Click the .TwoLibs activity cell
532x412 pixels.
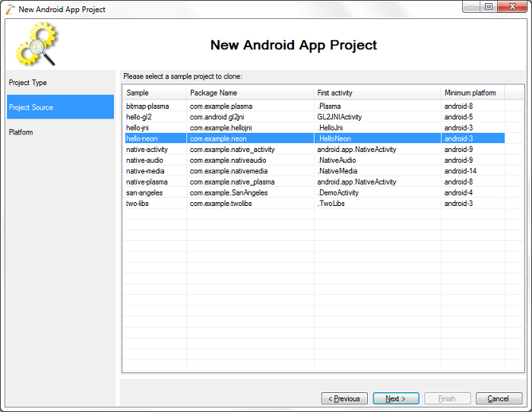(x=331, y=204)
